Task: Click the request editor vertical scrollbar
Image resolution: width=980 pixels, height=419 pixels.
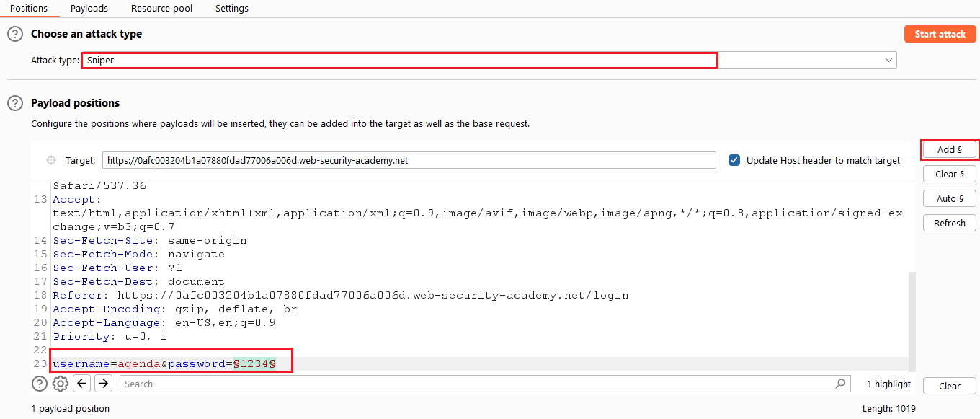Action: point(911,321)
